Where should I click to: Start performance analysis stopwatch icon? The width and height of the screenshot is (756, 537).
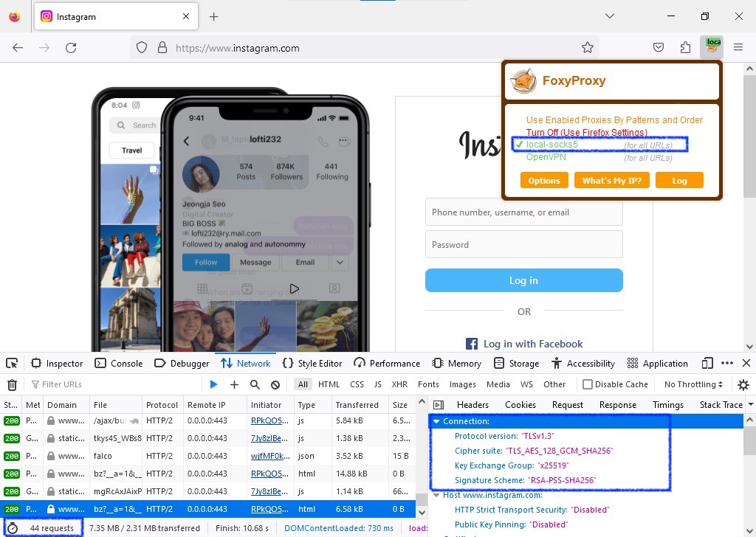point(13,528)
